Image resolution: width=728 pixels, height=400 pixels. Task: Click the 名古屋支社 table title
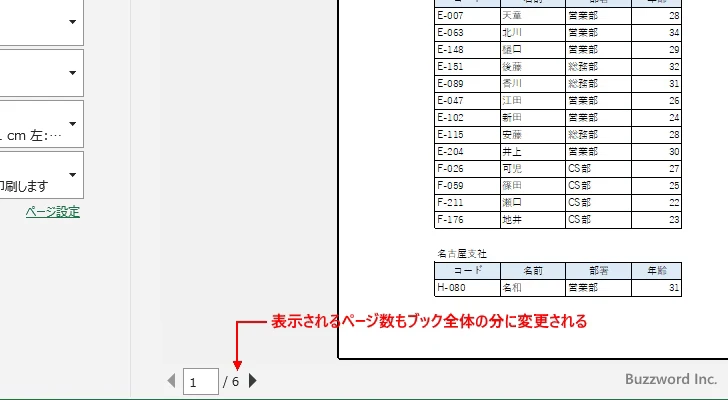[462, 254]
